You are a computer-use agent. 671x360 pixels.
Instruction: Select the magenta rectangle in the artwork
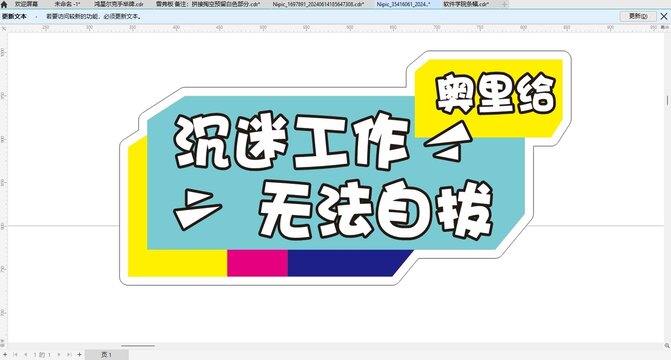257,263
